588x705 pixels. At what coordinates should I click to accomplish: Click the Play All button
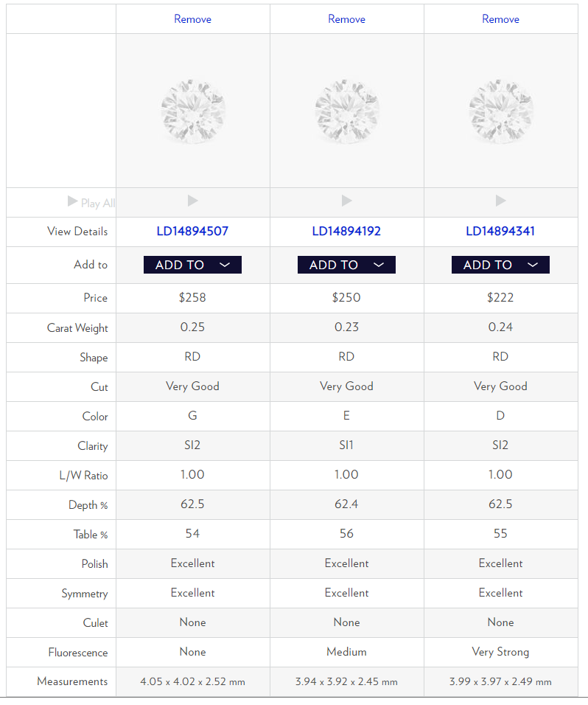point(91,203)
